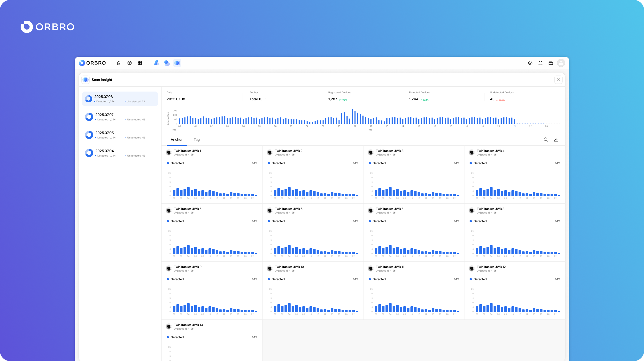The width and height of the screenshot is (644, 361).
Task: Expand the Total 13 anchor dropdown
Action: pyautogui.click(x=258, y=99)
